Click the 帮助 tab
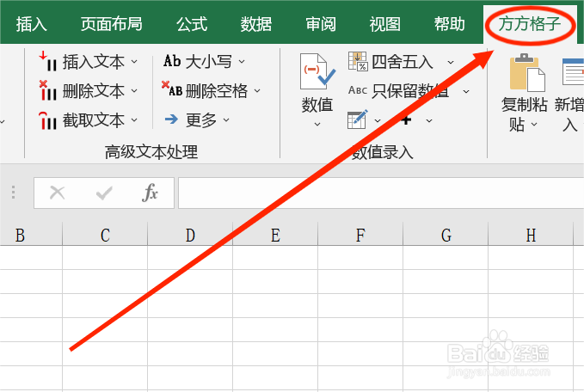Viewport: 584px width, 392px height. (x=449, y=24)
